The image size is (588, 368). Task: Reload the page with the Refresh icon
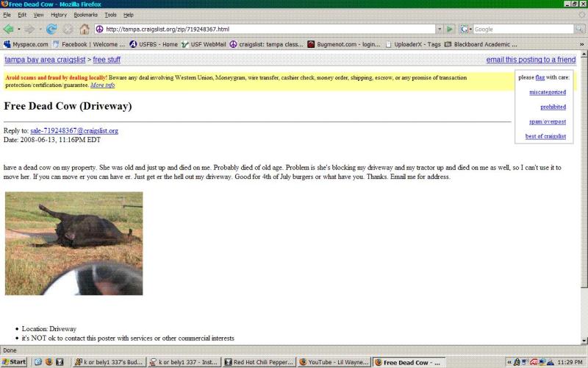(51, 29)
